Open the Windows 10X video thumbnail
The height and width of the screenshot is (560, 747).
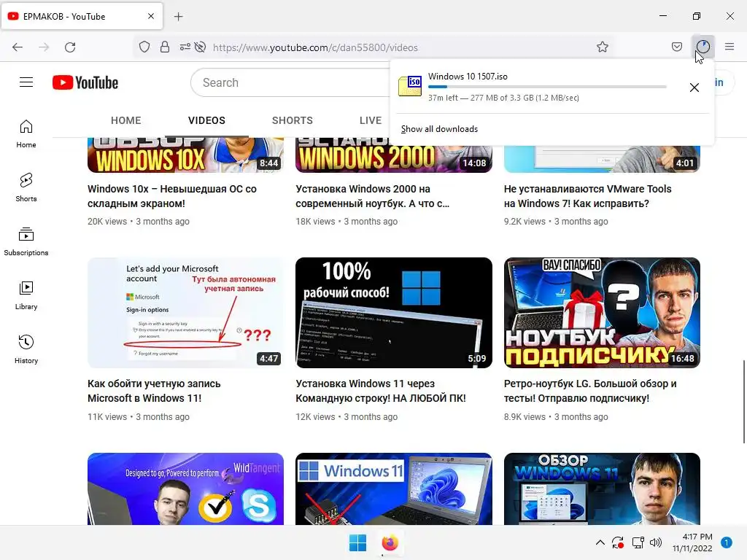tap(185, 155)
